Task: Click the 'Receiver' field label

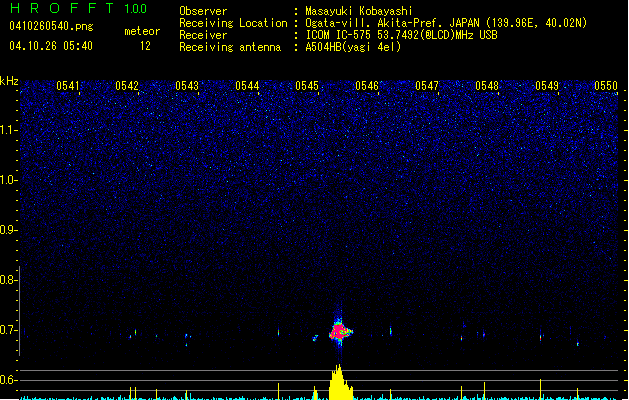Action: click(203, 35)
